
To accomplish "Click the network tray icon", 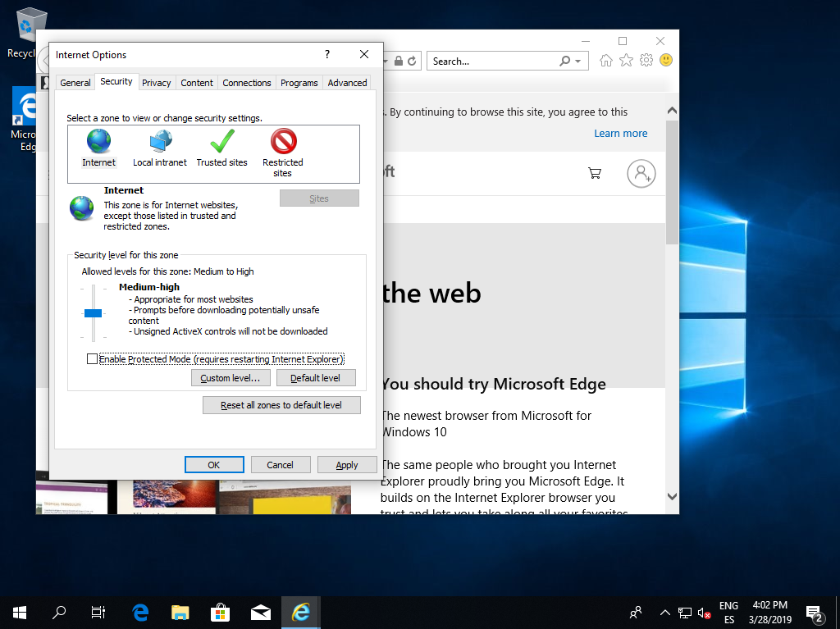I will [x=685, y=613].
